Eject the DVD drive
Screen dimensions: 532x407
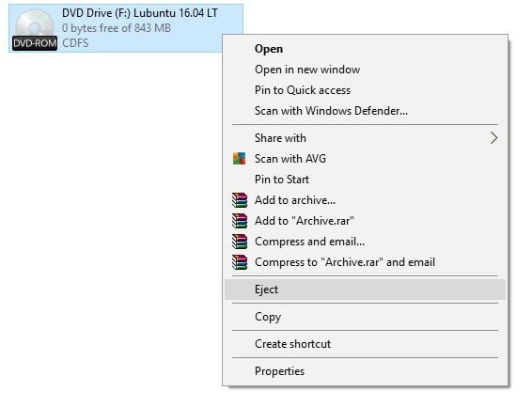[x=365, y=290]
